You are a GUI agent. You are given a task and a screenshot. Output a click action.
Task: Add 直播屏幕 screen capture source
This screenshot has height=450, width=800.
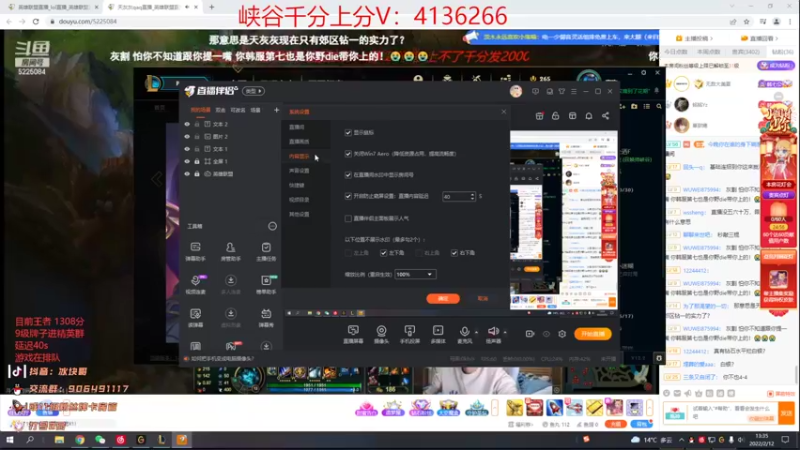pyautogui.click(x=353, y=334)
